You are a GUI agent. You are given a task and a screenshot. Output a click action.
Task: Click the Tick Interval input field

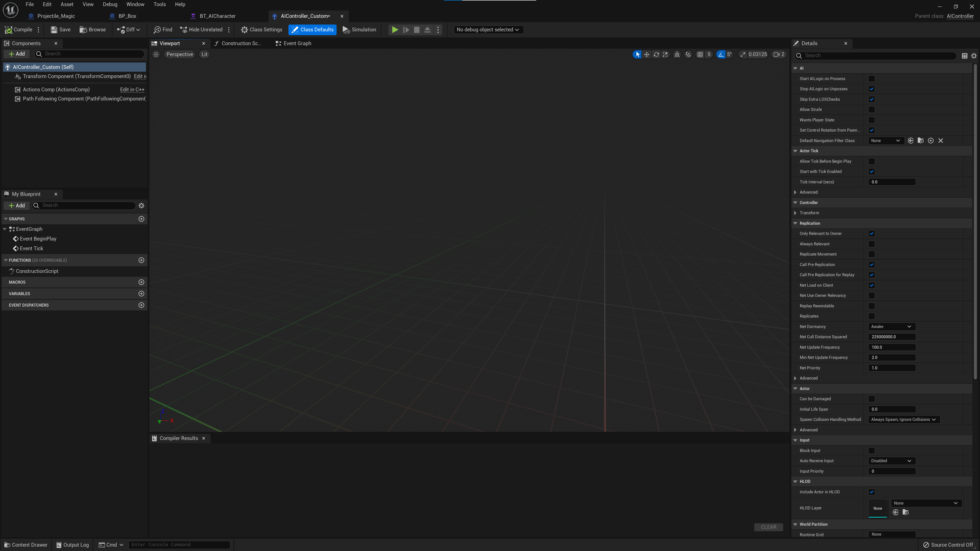coord(891,182)
